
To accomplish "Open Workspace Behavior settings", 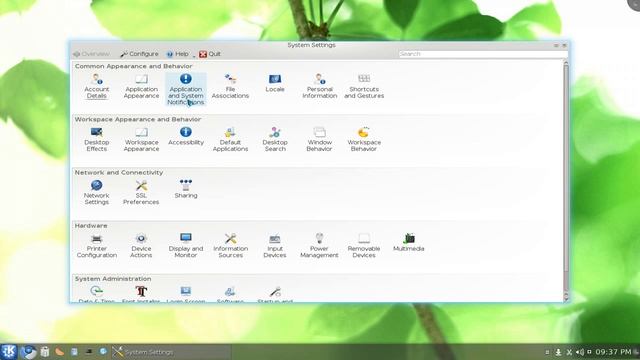I will coord(364,140).
